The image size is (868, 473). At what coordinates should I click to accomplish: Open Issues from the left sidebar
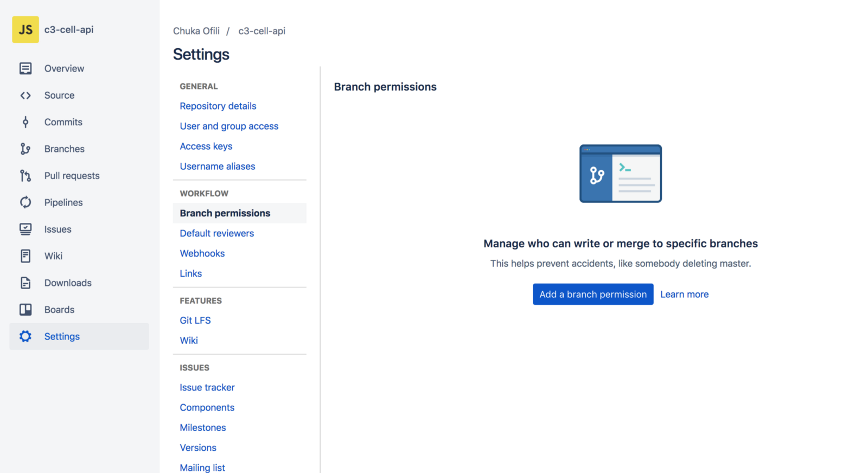[x=58, y=229]
